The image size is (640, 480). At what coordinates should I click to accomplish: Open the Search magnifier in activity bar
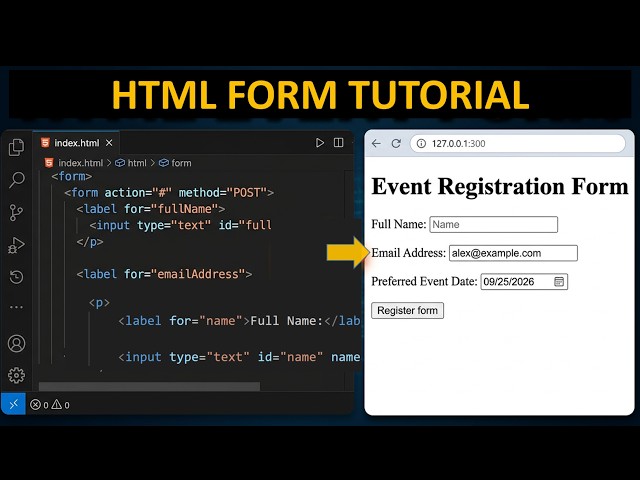[17, 180]
